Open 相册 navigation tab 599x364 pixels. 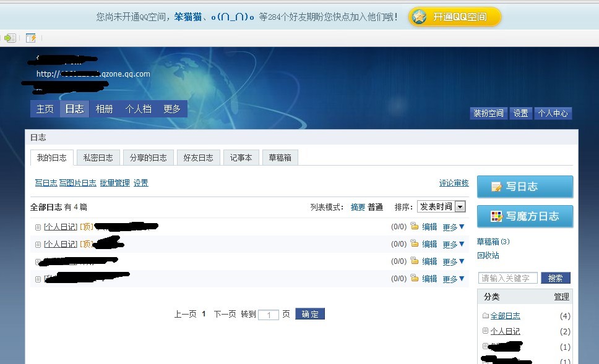[105, 109]
